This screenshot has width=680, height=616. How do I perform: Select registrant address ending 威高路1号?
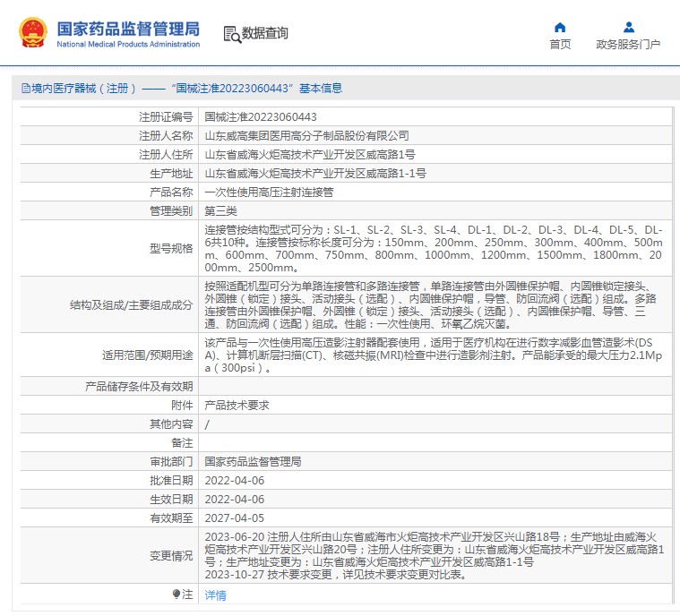click(310, 154)
